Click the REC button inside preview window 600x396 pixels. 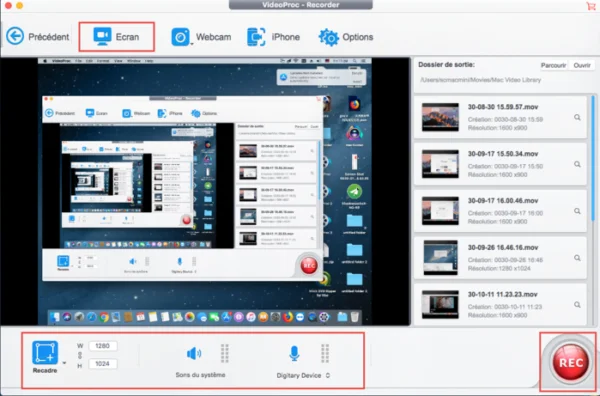click(x=308, y=265)
